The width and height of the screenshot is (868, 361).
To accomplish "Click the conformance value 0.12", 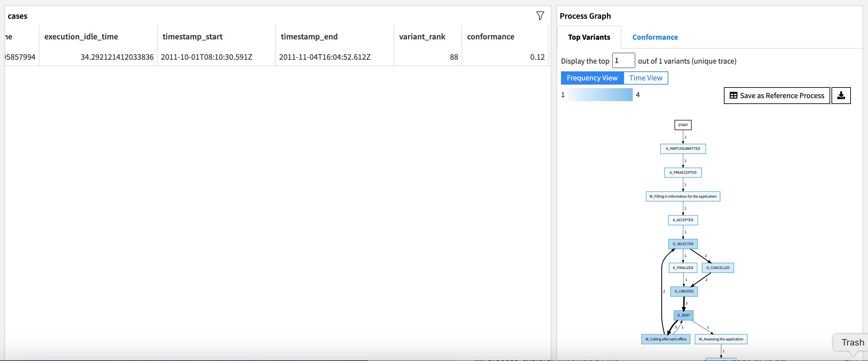I will 537,57.
